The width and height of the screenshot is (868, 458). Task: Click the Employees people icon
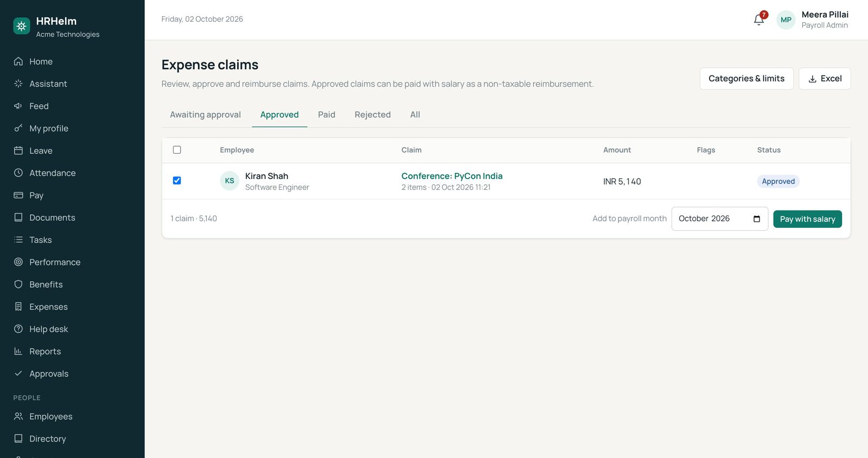tap(18, 416)
